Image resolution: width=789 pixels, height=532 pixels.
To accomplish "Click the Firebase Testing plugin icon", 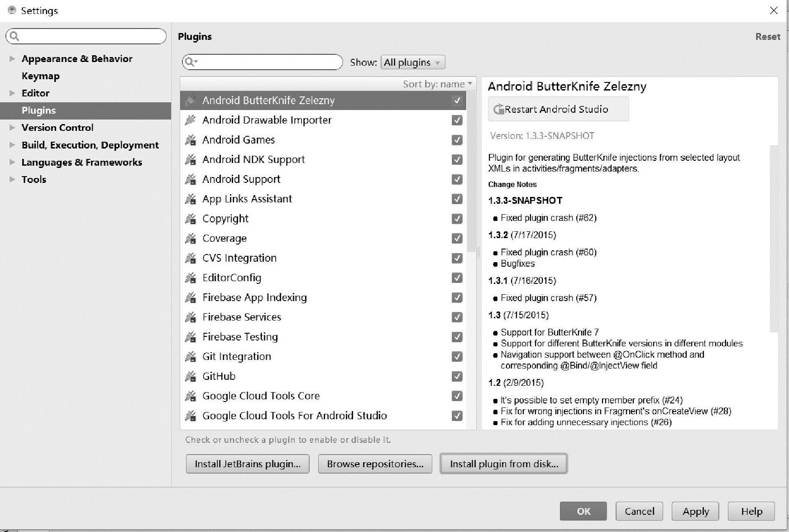I will pos(191,337).
